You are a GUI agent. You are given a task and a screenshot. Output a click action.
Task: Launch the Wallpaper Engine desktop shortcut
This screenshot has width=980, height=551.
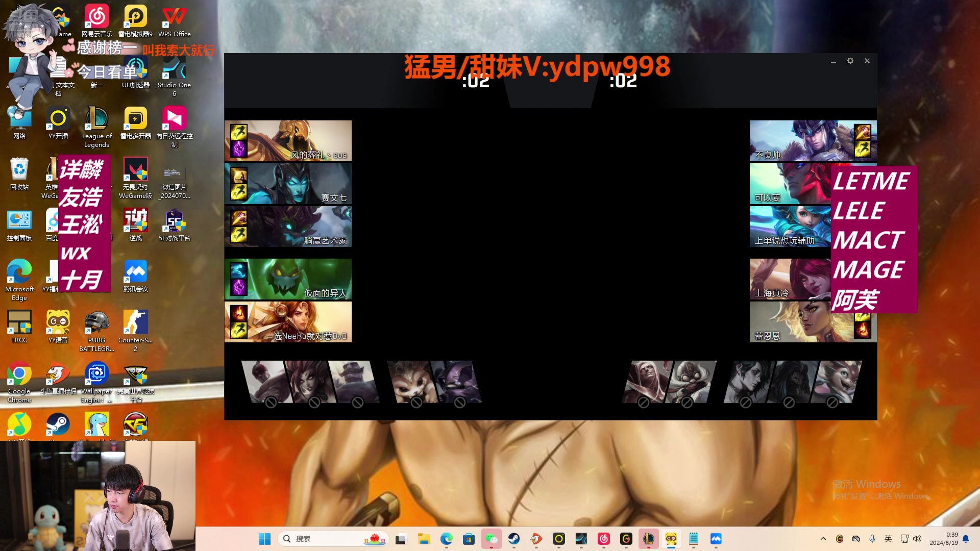coord(97,382)
